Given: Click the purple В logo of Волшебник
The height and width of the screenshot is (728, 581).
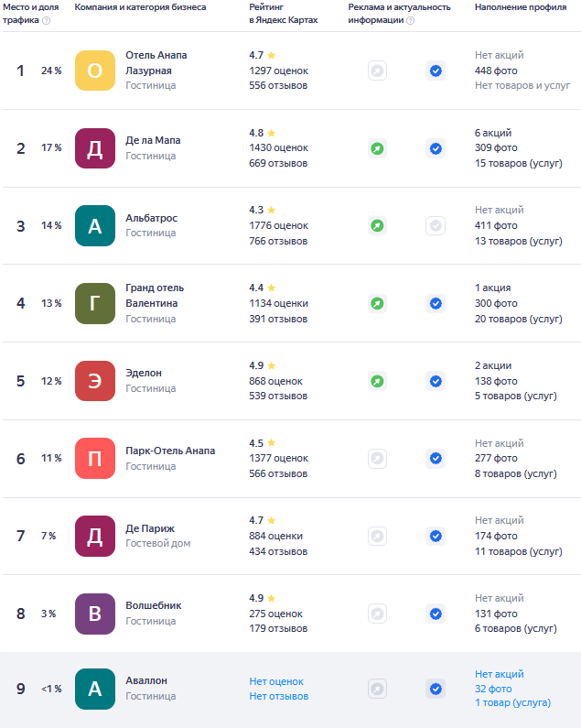Looking at the screenshot, I should pyautogui.click(x=95, y=614).
